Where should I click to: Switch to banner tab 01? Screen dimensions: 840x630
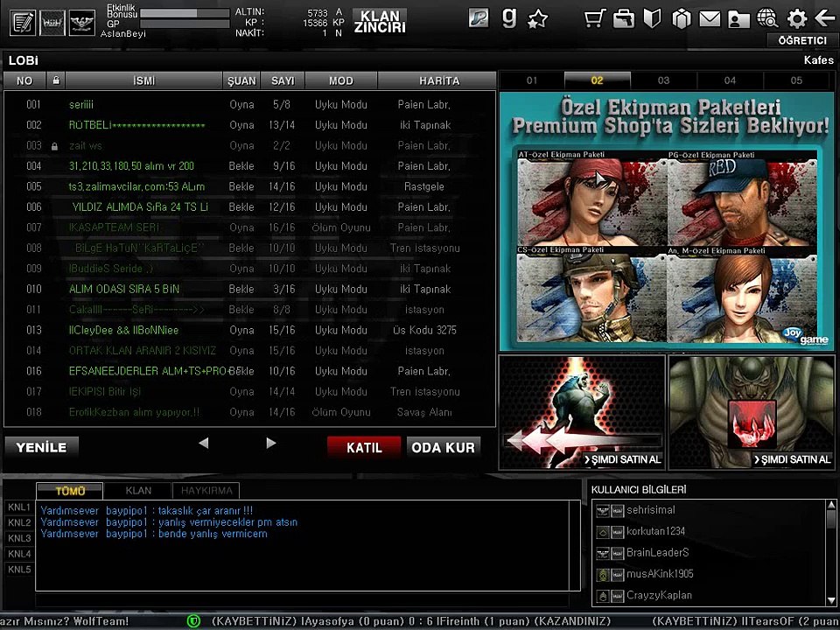click(x=531, y=80)
